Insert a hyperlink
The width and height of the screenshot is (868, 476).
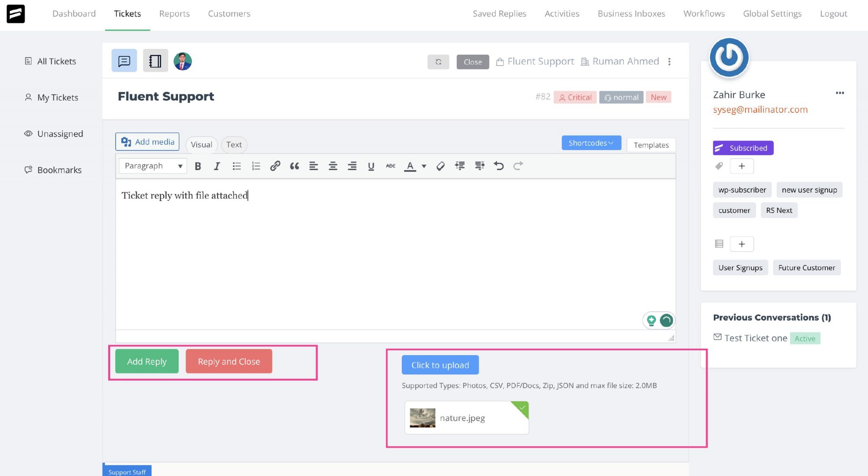tap(275, 166)
